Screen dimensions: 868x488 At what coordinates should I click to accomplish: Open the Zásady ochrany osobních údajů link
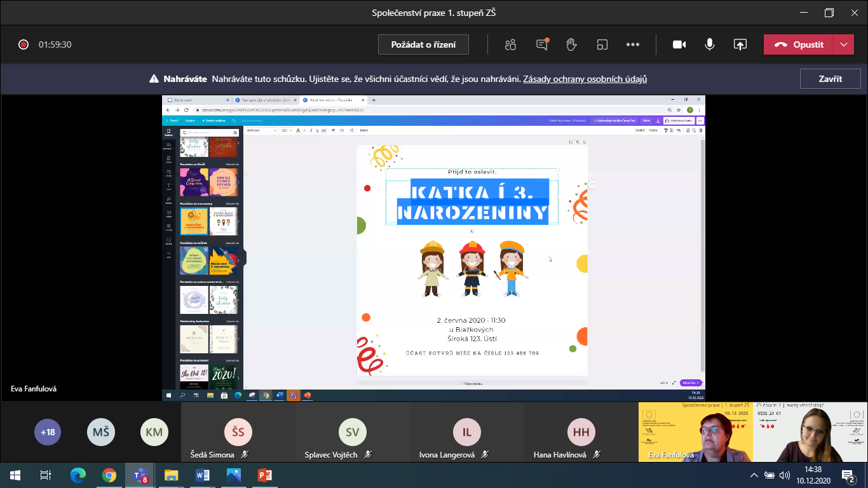click(585, 79)
